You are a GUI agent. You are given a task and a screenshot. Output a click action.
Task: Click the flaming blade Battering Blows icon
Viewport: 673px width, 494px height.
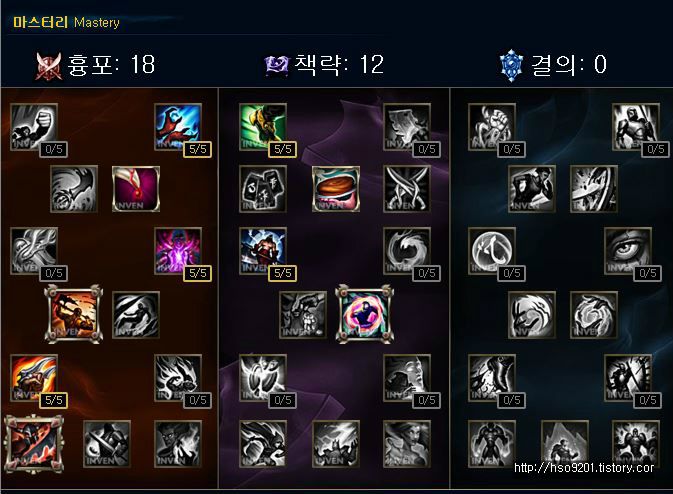coord(34,378)
